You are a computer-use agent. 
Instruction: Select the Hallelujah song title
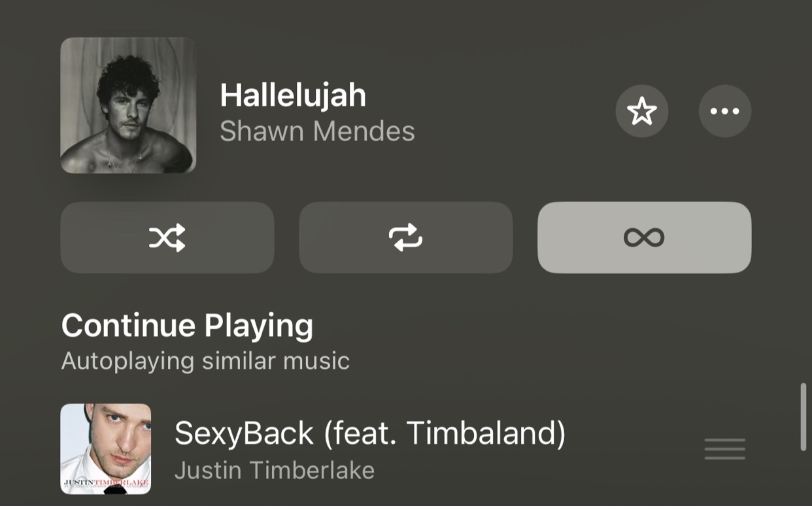click(x=293, y=95)
